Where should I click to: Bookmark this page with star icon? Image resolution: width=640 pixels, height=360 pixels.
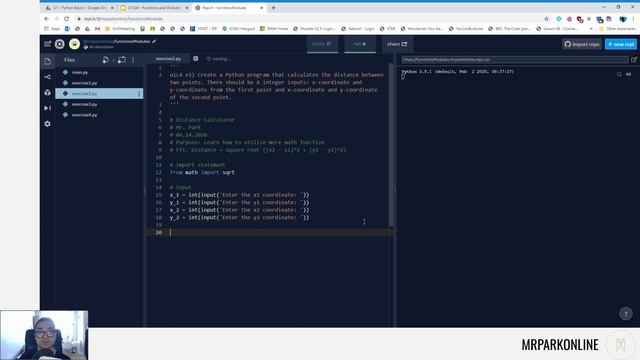click(x=546, y=19)
